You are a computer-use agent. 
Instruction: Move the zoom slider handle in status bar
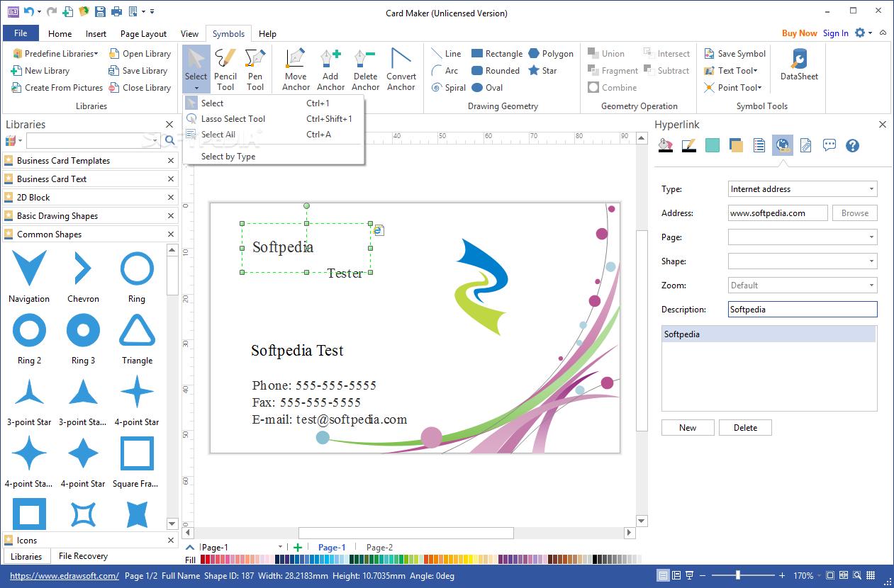click(738, 575)
